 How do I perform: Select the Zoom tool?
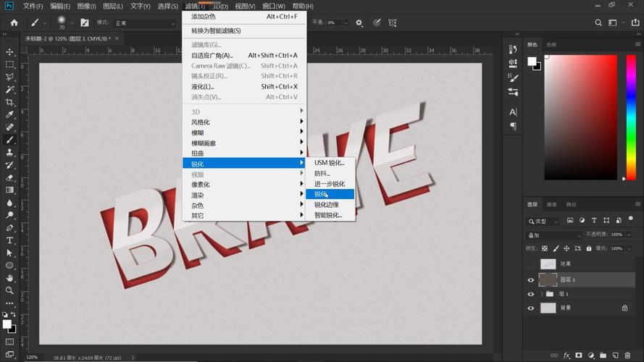(x=9, y=290)
